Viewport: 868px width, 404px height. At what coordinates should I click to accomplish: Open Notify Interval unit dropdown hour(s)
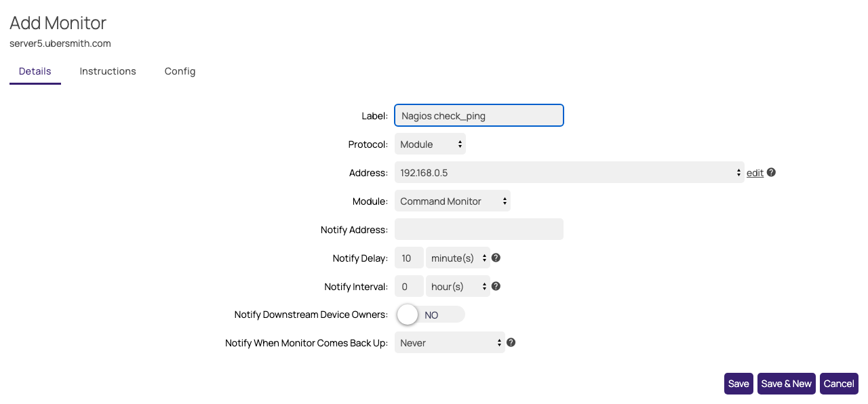click(457, 286)
